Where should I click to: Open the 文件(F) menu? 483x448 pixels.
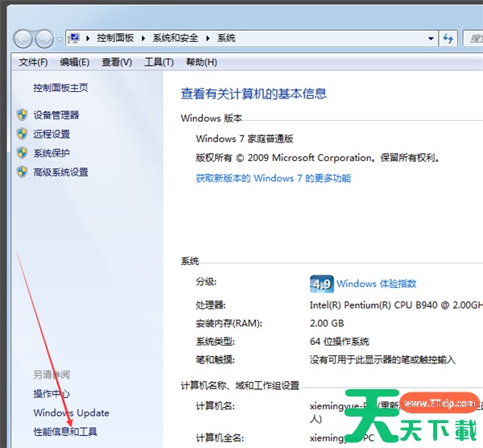[x=33, y=62]
